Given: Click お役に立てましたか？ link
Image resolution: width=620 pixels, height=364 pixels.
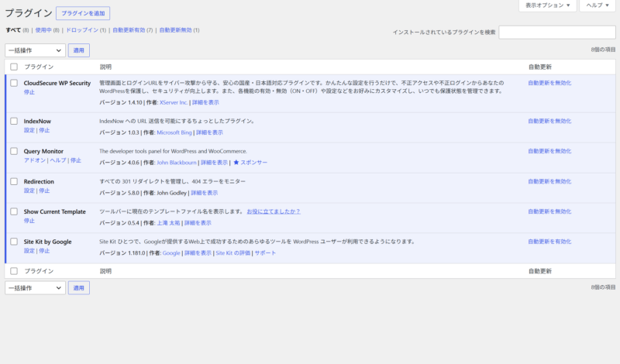Looking at the screenshot, I should (x=274, y=211).
